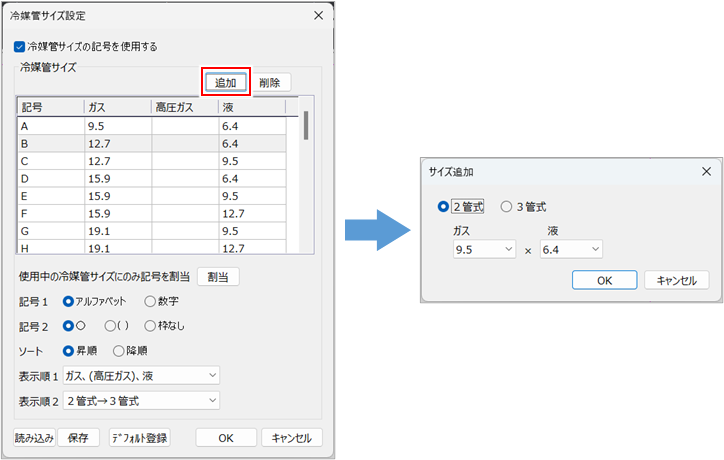Select the アルファベット radio option
The height and width of the screenshot is (460, 724).
click(69, 300)
